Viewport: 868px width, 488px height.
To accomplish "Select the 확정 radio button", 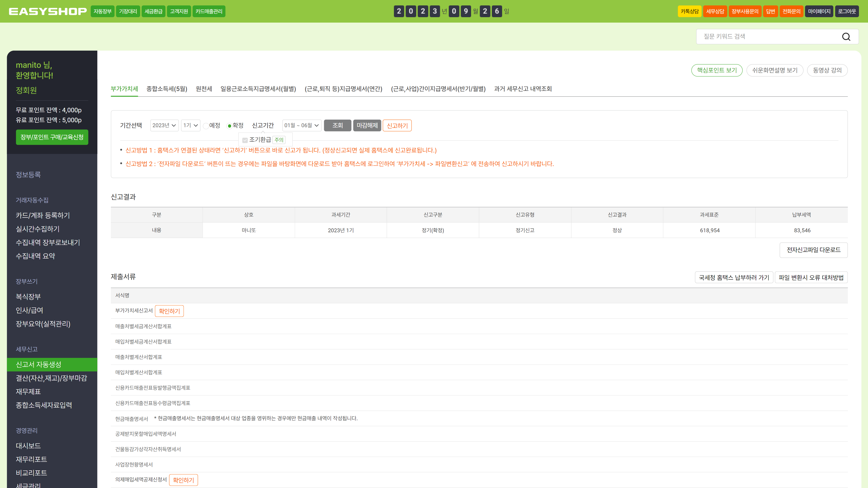I will tap(229, 126).
